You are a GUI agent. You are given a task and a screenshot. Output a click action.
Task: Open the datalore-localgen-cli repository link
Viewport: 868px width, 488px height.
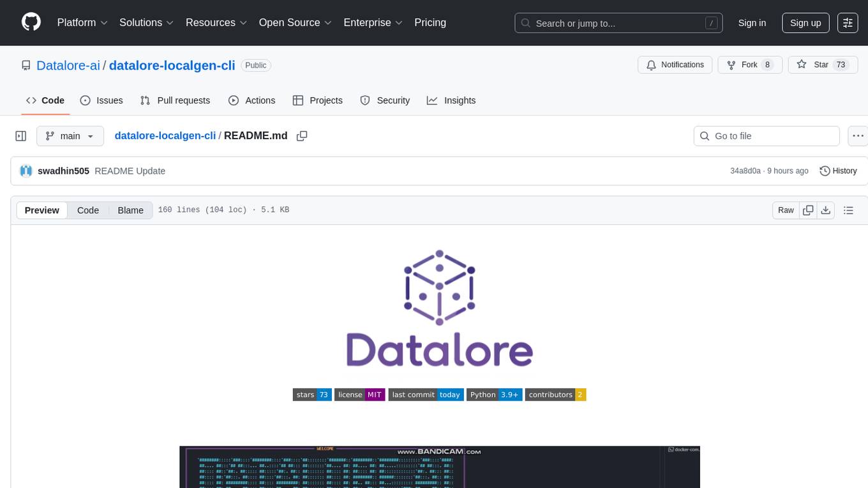pos(172,65)
